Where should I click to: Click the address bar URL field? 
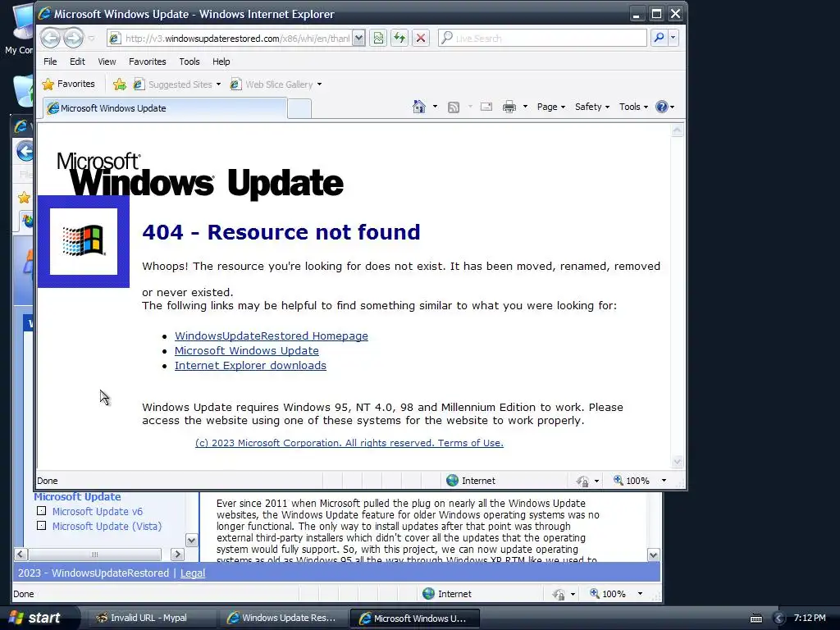point(231,39)
